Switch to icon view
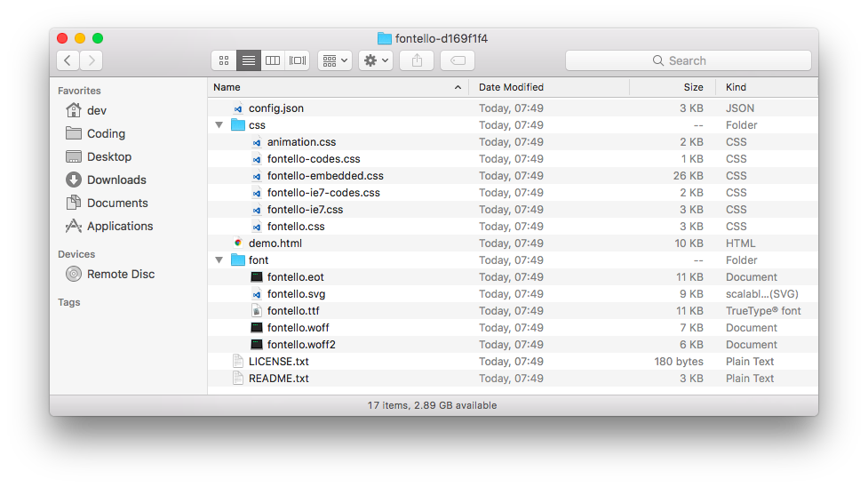 [224, 60]
